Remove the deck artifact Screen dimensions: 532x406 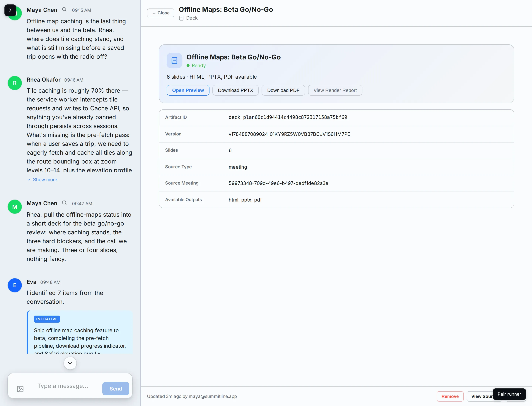click(450, 396)
